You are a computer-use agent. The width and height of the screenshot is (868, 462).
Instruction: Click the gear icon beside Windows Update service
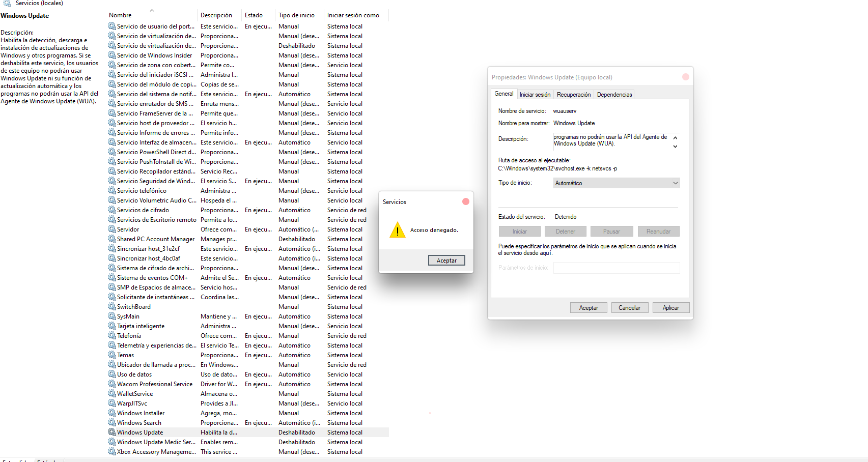tap(112, 432)
